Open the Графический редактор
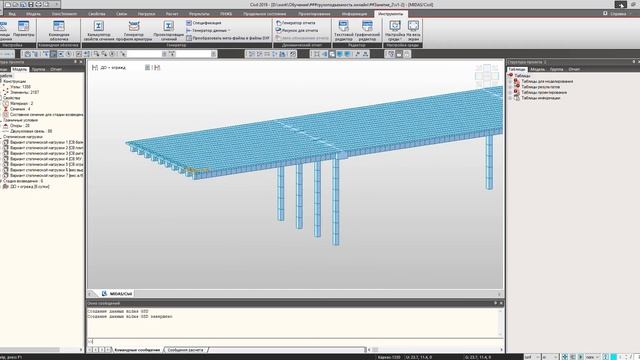 pyautogui.click(x=367, y=31)
